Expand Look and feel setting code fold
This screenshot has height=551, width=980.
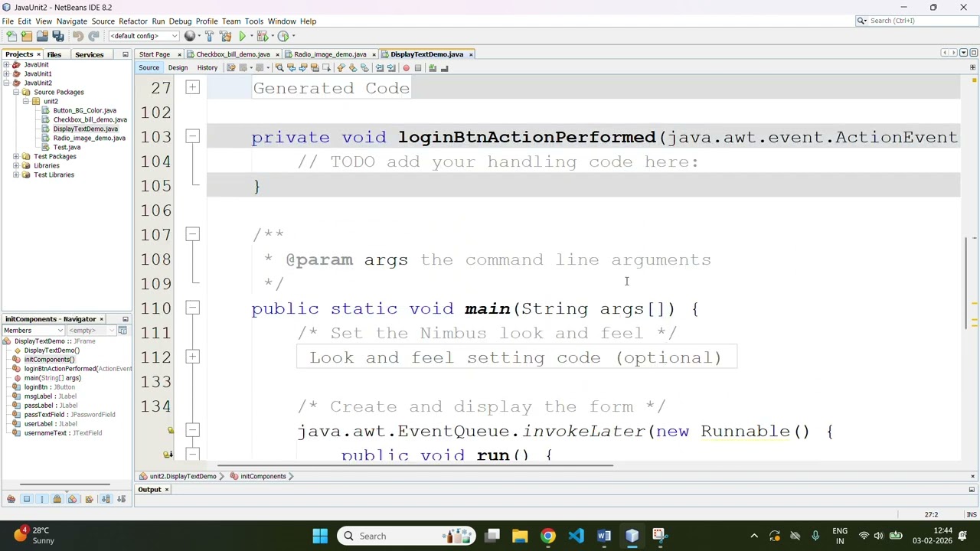coord(193,357)
